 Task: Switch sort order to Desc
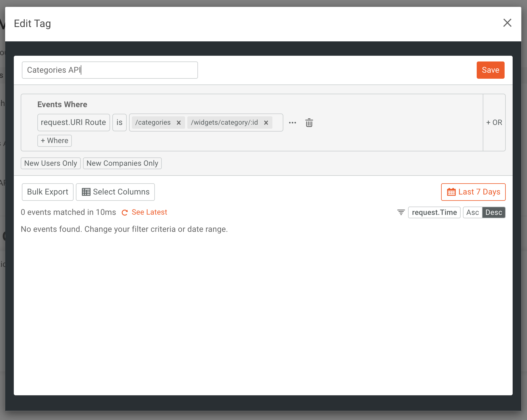[493, 212]
